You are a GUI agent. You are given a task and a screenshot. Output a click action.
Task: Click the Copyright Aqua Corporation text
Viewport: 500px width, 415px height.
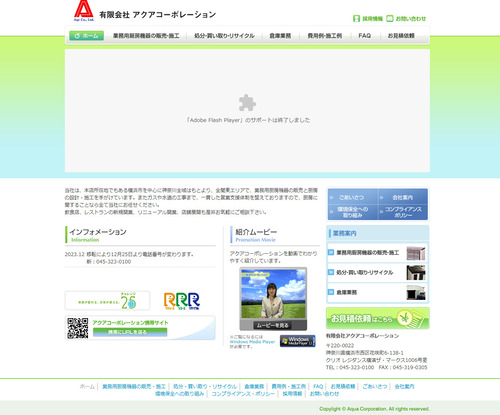(374, 409)
